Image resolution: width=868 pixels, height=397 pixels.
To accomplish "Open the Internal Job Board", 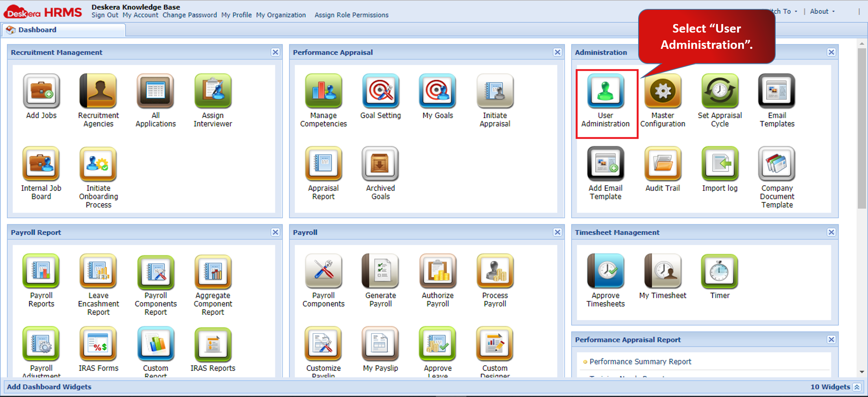I will pyautogui.click(x=41, y=164).
